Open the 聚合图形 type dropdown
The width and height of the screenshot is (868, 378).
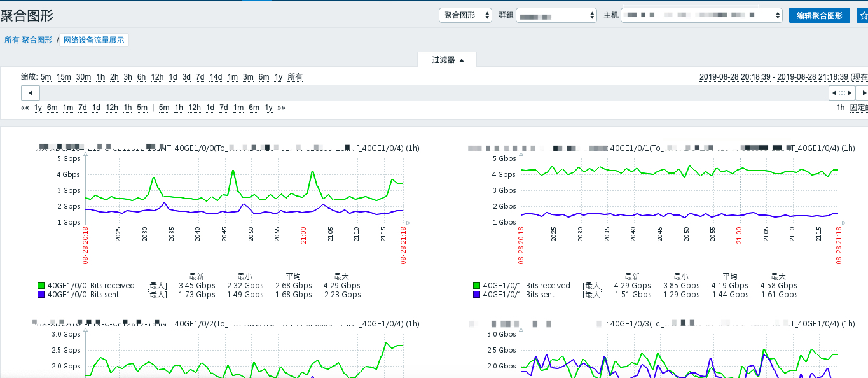tap(465, 15)
